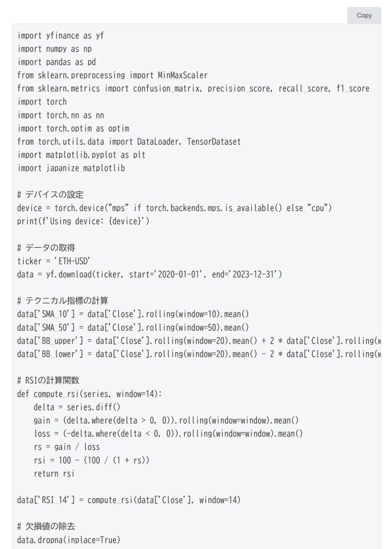Click the sklearn.metrics confusion_matrix import line
Viewport: 392px width, 549px height.
tap(193, 88)
